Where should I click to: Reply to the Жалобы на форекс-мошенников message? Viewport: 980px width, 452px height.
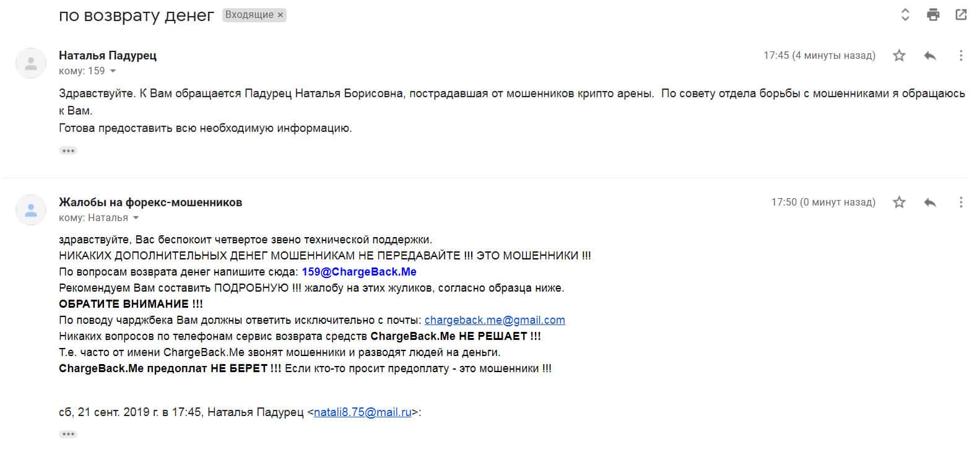click(x=930, y=202)
